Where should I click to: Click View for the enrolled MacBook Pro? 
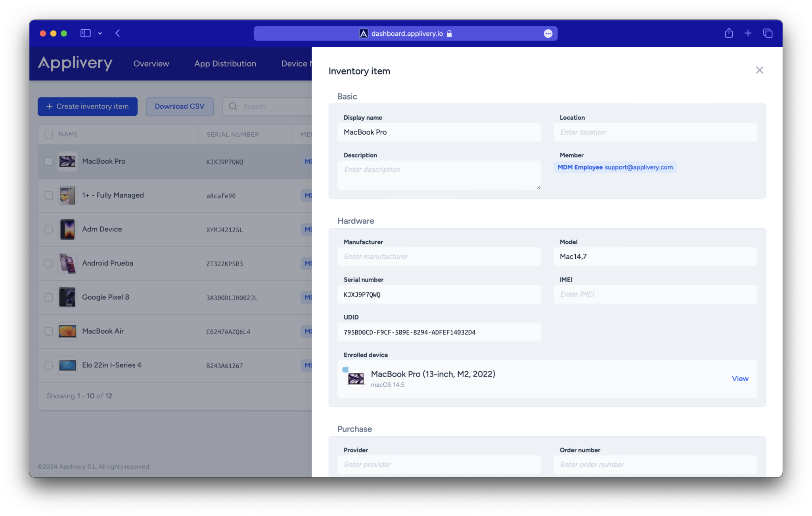point(739,378)
